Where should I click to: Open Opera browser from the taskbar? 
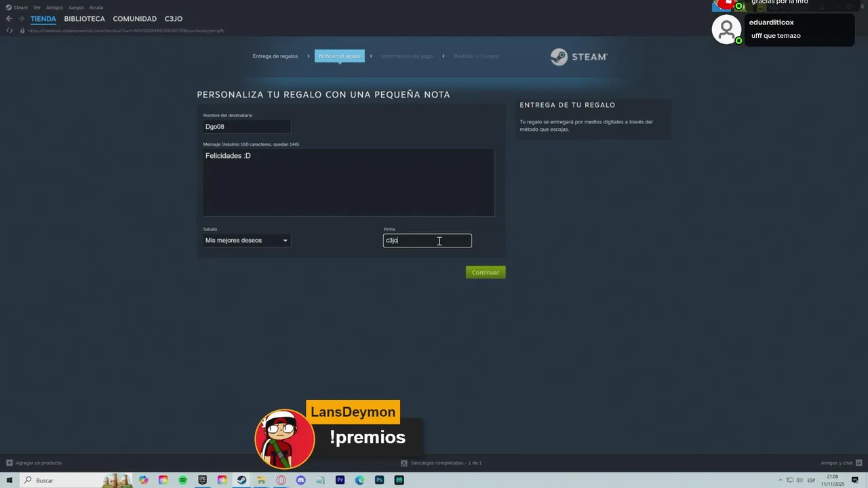pyautogui.click(x=281, y=480)
